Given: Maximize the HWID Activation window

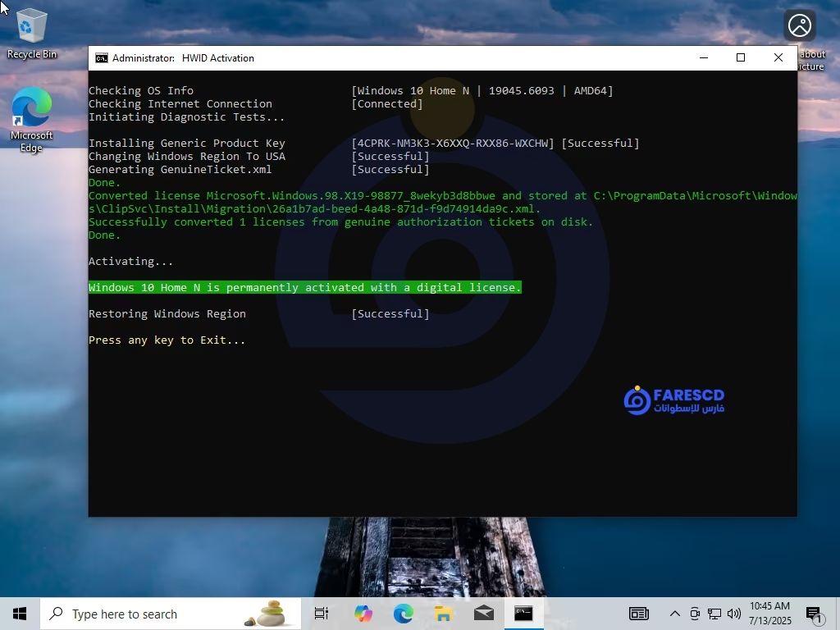Looking at the screenshot, I should coord(741,58).
